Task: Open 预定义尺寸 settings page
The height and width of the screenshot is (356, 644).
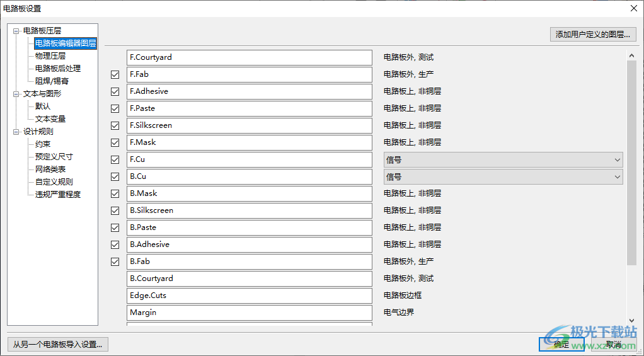Action: click(54, 157)
